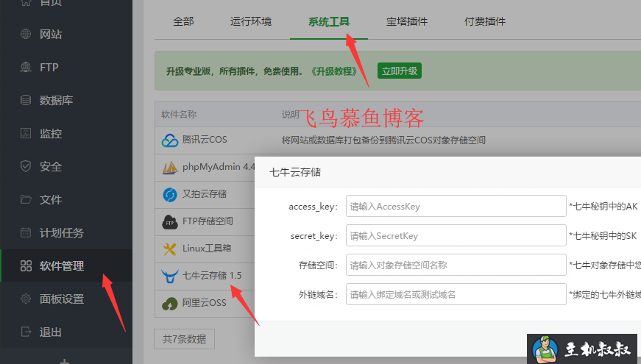
Task: Click the 腾讯云COS cloud icon
Action: coord(170,140)
